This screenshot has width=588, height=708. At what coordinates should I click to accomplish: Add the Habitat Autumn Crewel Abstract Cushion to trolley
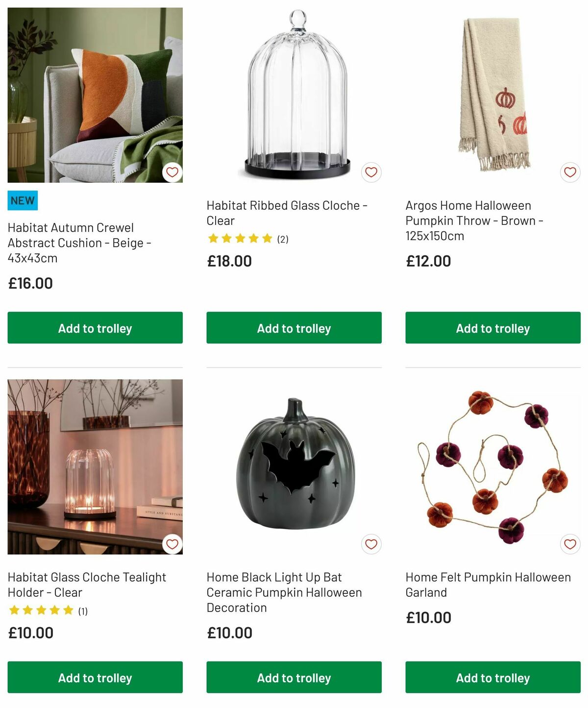click(95, 328)
